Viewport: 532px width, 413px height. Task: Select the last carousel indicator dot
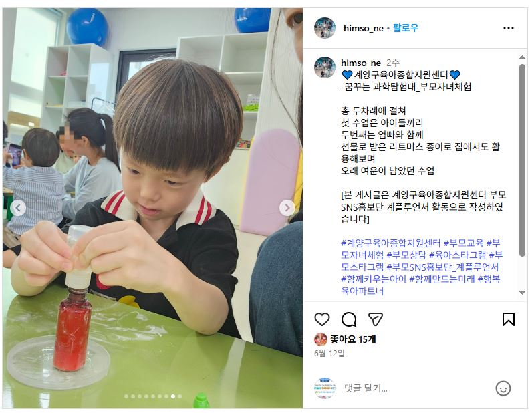click(180, 396)
